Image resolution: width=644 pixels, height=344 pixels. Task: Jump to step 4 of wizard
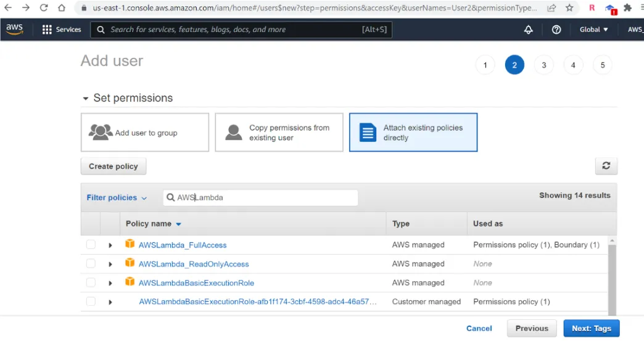click(x=573, y=65)
